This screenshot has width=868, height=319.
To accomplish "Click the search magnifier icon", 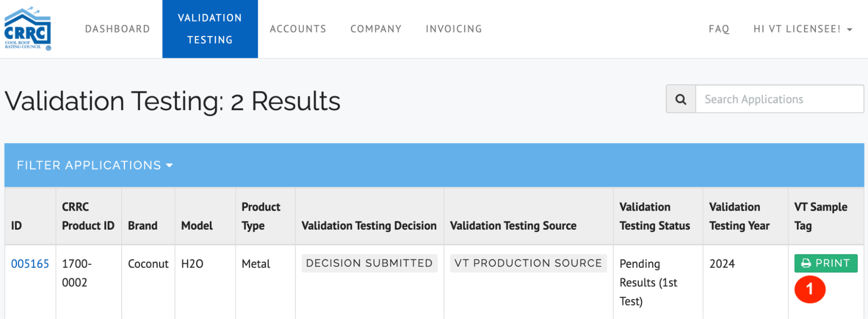I will [x=681, y=99].
